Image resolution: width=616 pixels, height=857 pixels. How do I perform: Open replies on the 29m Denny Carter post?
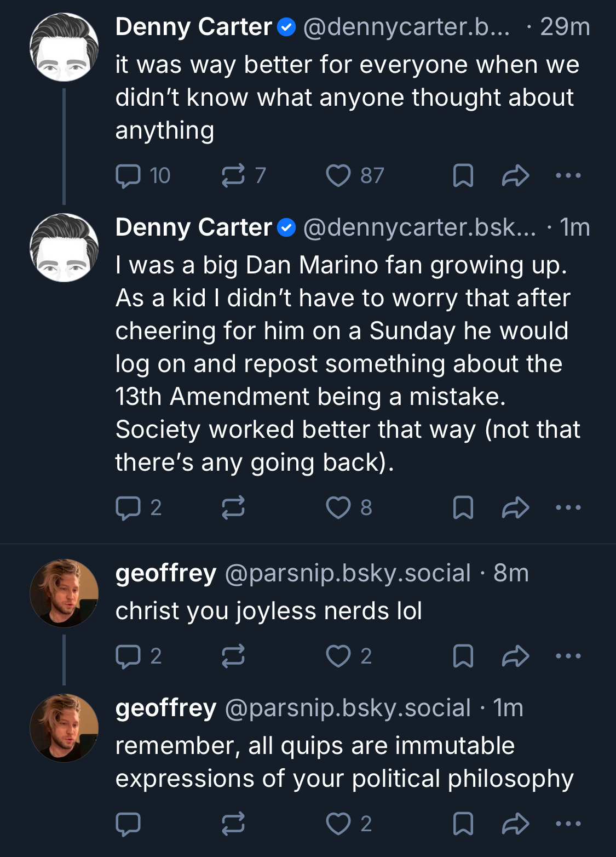129,176
